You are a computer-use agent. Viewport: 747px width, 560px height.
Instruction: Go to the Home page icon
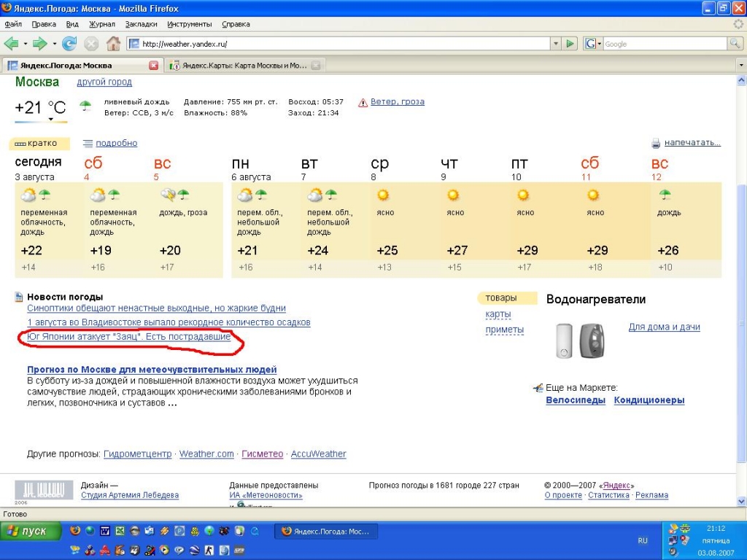[113, 44]
